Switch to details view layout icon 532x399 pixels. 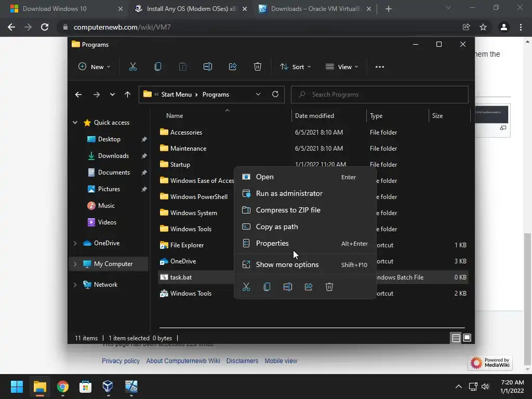click(456, 338)
